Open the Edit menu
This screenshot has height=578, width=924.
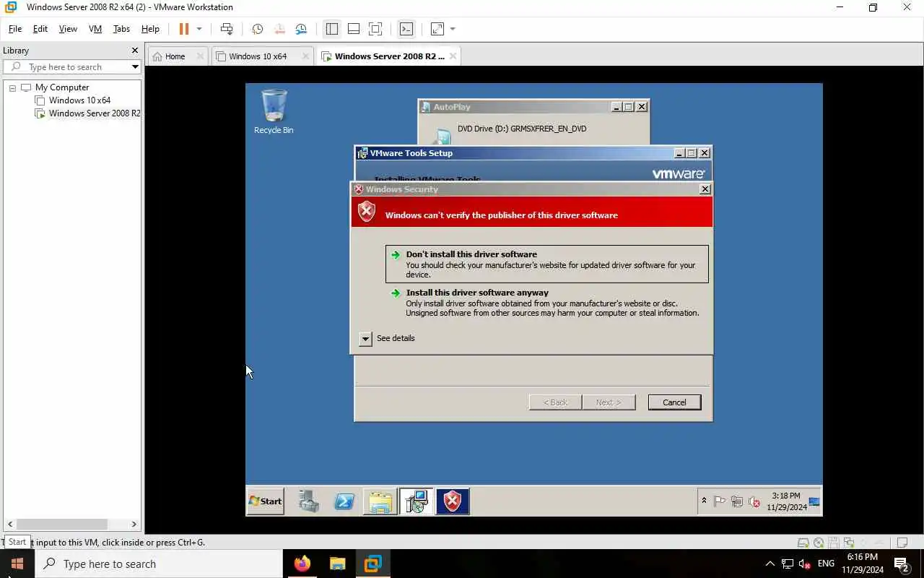pyautogui.click(x=40, y=29)
